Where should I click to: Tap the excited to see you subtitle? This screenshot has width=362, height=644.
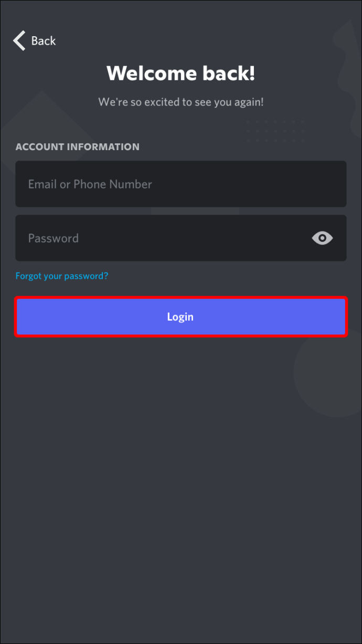point(181,102)
